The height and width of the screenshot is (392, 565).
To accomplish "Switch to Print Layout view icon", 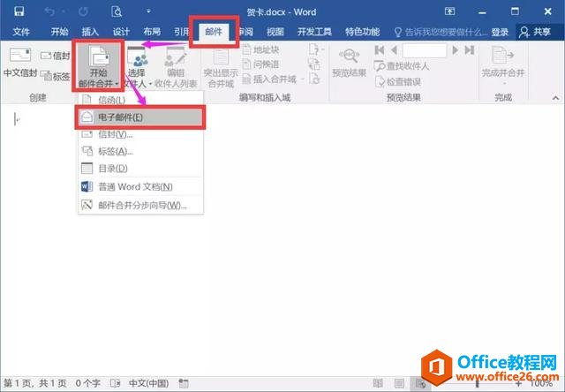I will 399,383.
